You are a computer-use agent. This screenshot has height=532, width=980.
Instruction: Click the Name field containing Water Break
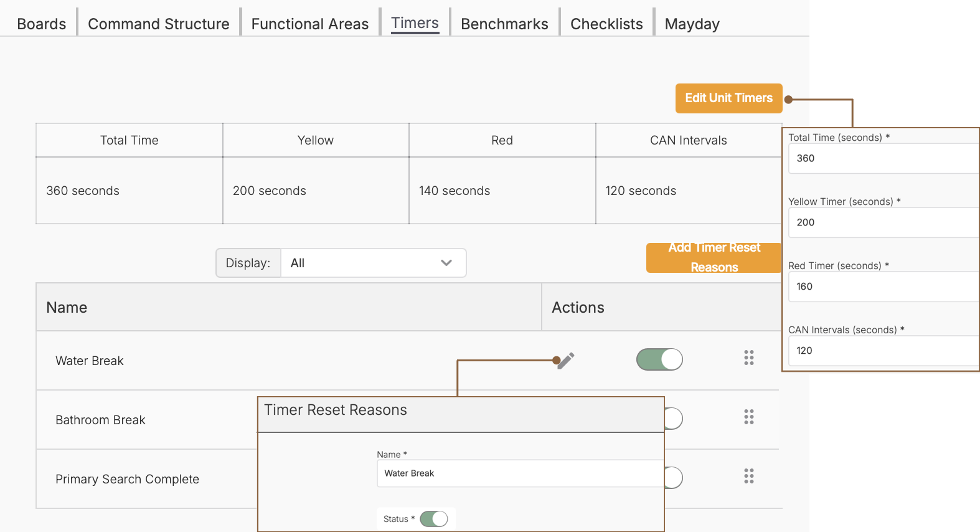point(521,473)
